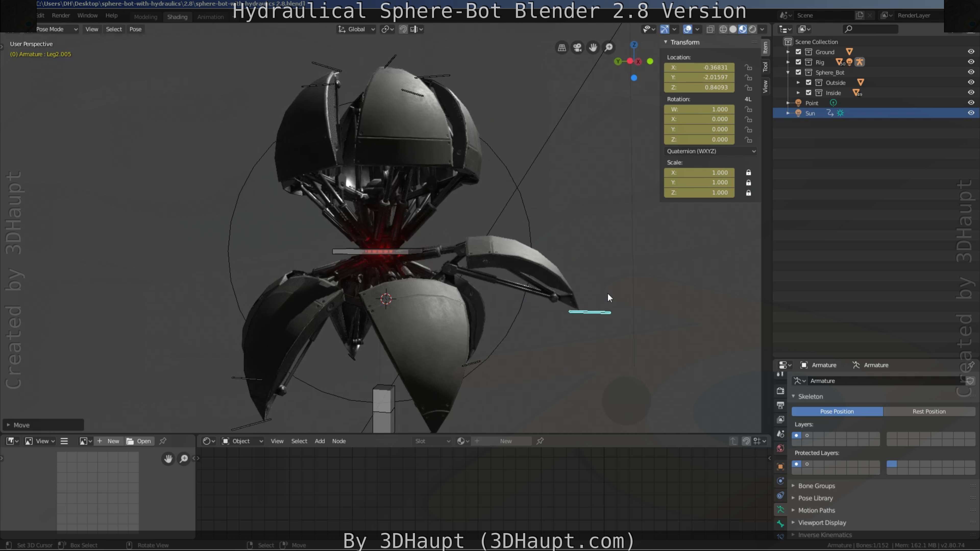This screenshot has width=980, height=551.
Task: Toggle X-ray display icon
Action: point(710,29)
